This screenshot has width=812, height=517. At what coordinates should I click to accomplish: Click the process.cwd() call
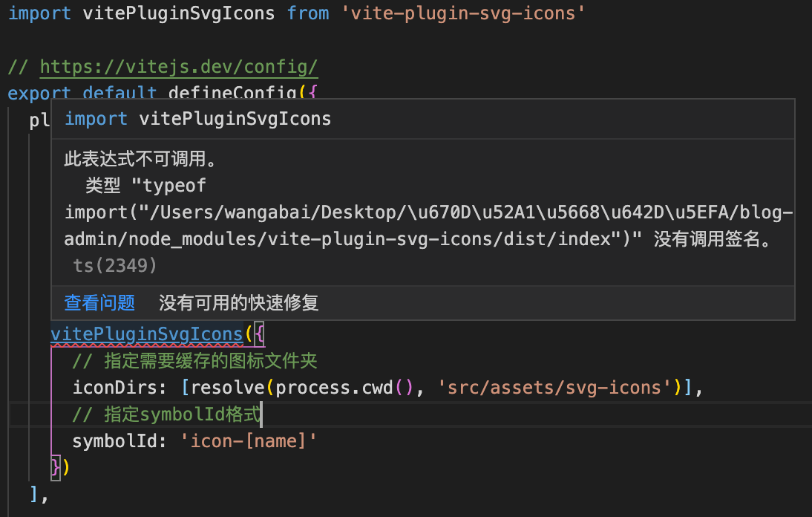coord(344,388)
